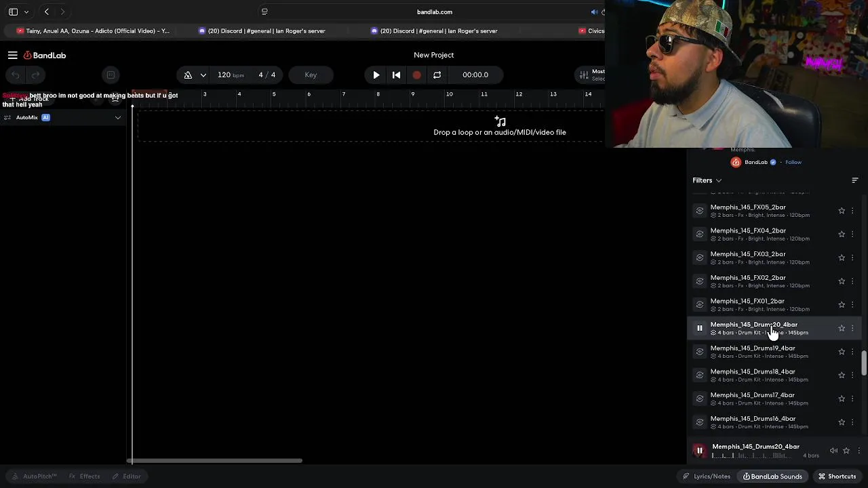
Task: Open the BandLab Sounds tab
Action: [772, 476]
